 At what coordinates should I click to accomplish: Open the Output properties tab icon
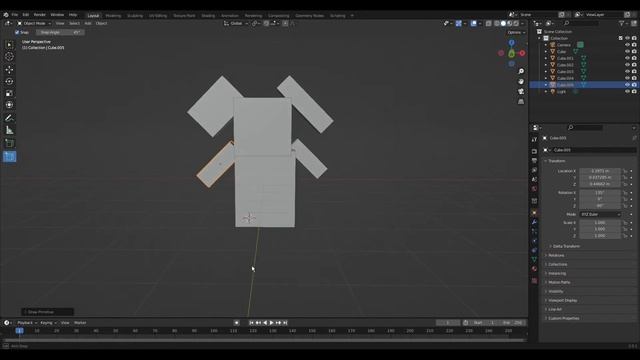(534, 161)
